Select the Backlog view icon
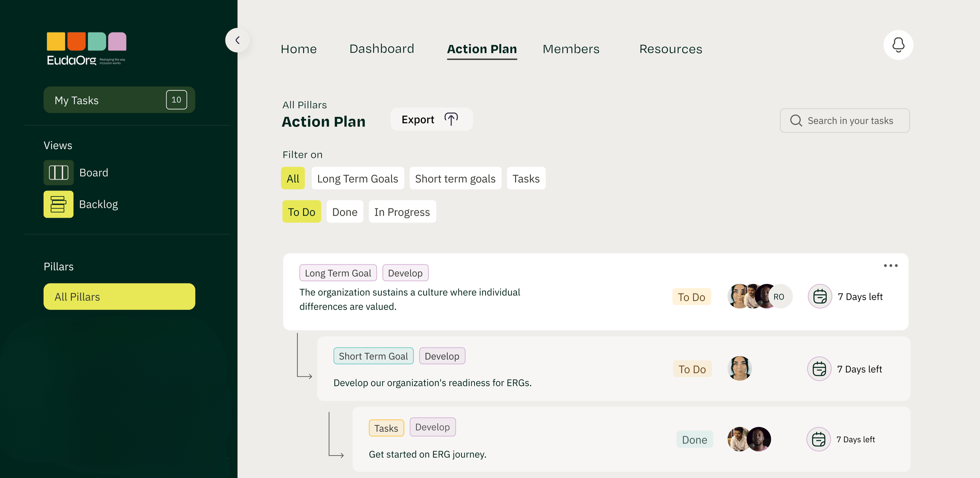980x478 pixels. click(x=58, y=204)
